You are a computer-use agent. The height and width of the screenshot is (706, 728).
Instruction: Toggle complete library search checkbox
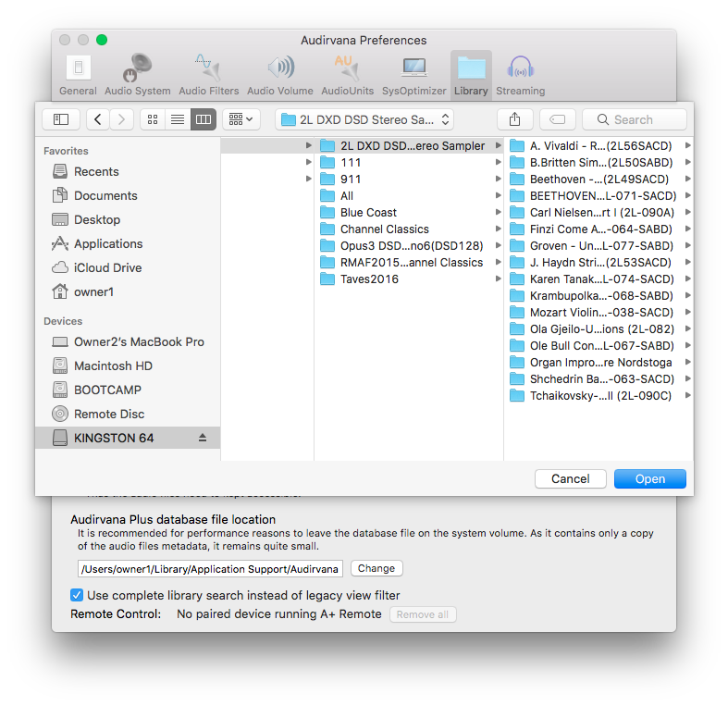point(77,596)
